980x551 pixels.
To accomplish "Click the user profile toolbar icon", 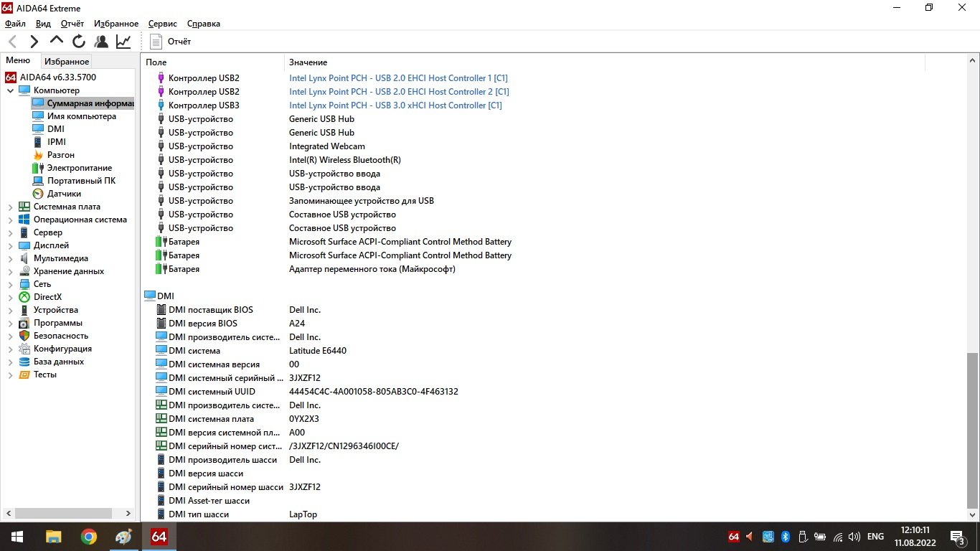I will (101, 42).
